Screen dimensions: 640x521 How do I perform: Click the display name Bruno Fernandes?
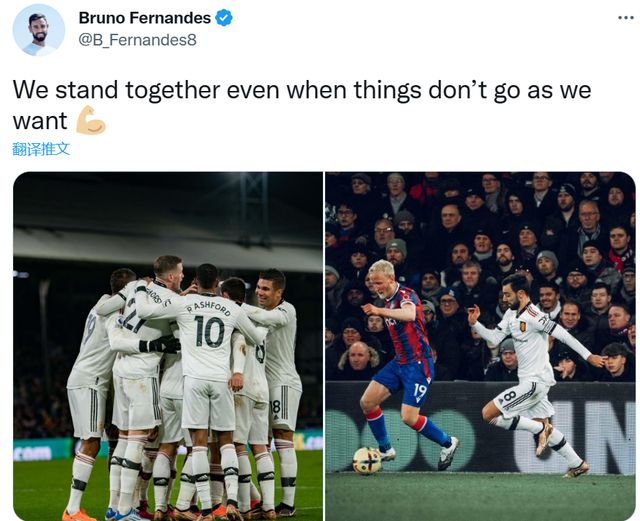coord(144,18)
